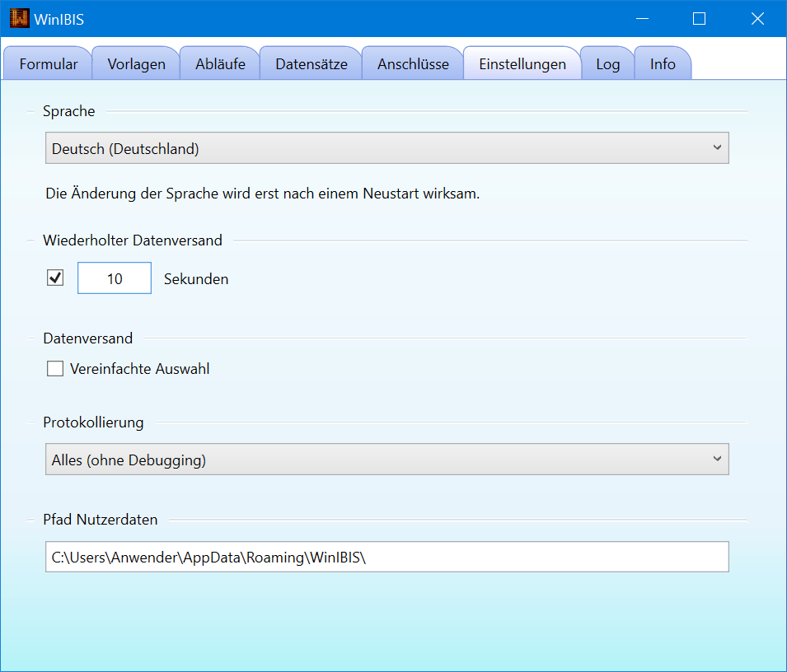787x672 pixels.
Task: Go to the Abläufe tab
Action: pos(220,63)
